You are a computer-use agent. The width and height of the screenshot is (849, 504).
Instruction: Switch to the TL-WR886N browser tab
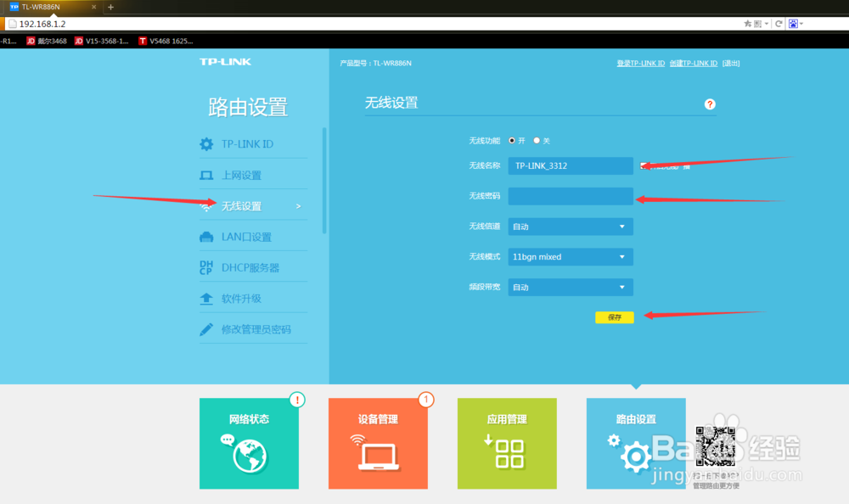click(x=51, y=7)
